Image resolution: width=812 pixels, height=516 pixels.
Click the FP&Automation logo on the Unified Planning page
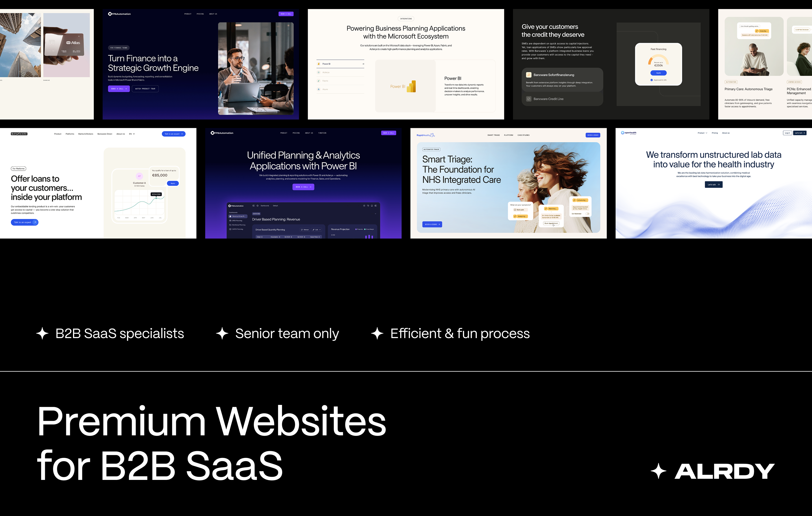[222, 133]
